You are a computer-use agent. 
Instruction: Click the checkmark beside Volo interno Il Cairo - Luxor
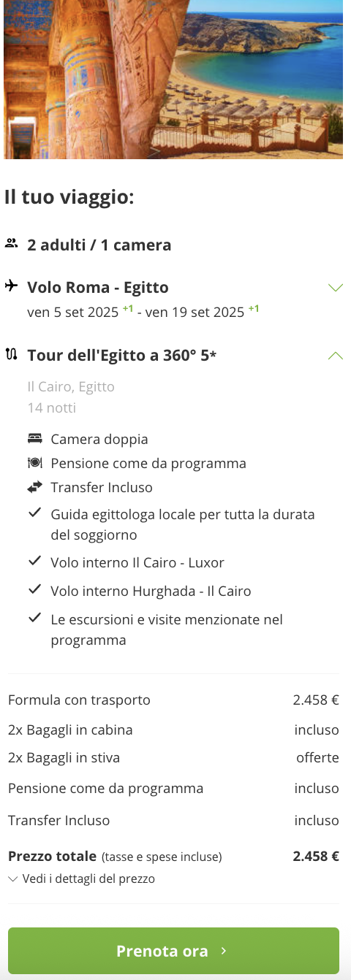coord(34,561)
